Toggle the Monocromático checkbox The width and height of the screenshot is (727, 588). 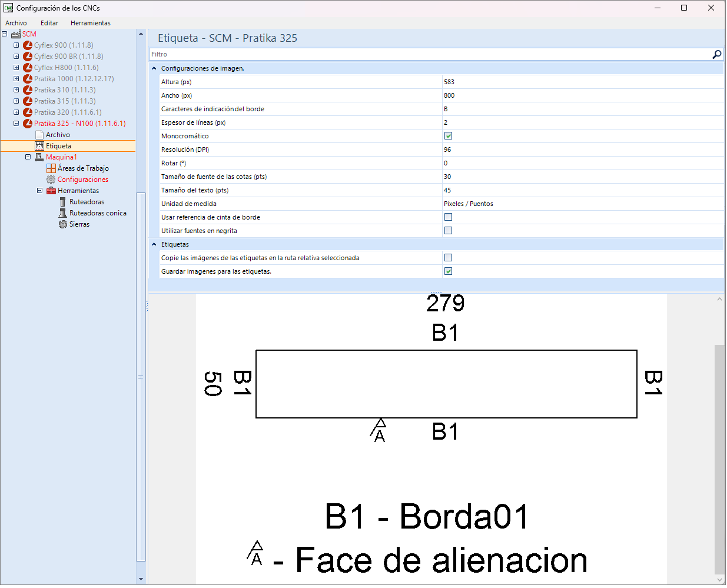point(448,136)
